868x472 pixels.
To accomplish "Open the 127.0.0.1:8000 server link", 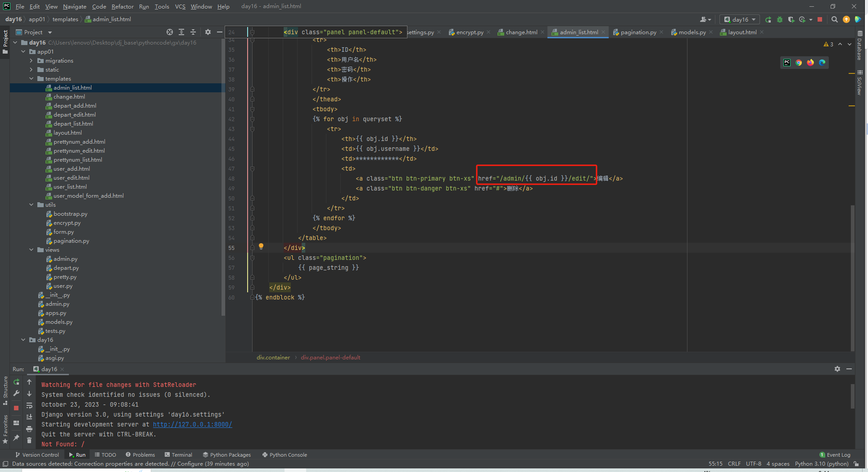I will point(192,424).
